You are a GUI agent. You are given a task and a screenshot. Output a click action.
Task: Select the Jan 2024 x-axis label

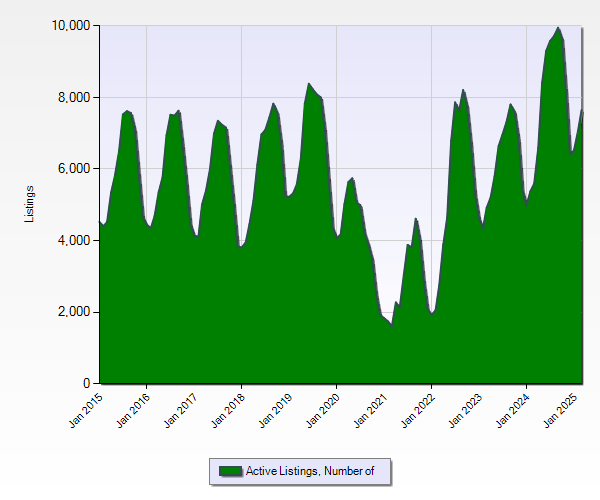tap(511, 410)
